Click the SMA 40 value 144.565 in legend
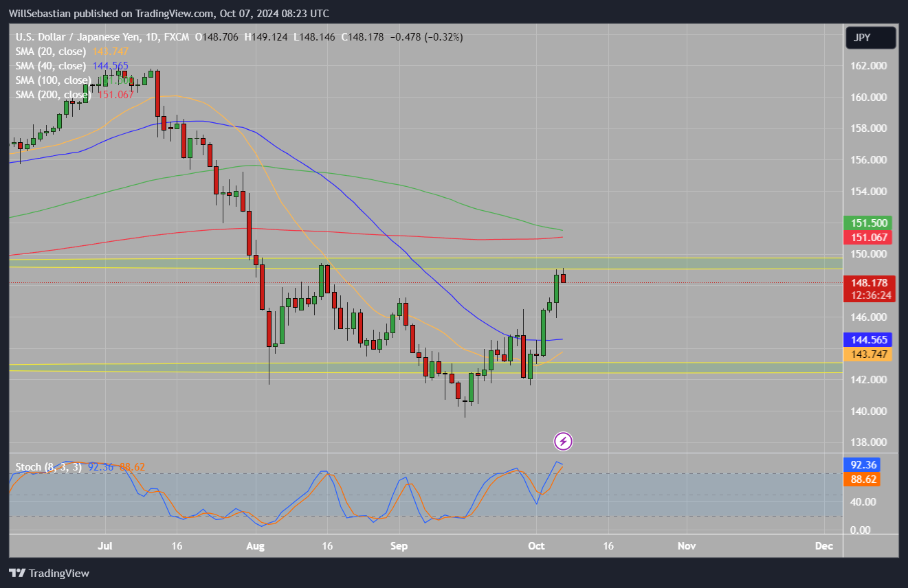This screenshot has height=588, width=908. point(110,66)
